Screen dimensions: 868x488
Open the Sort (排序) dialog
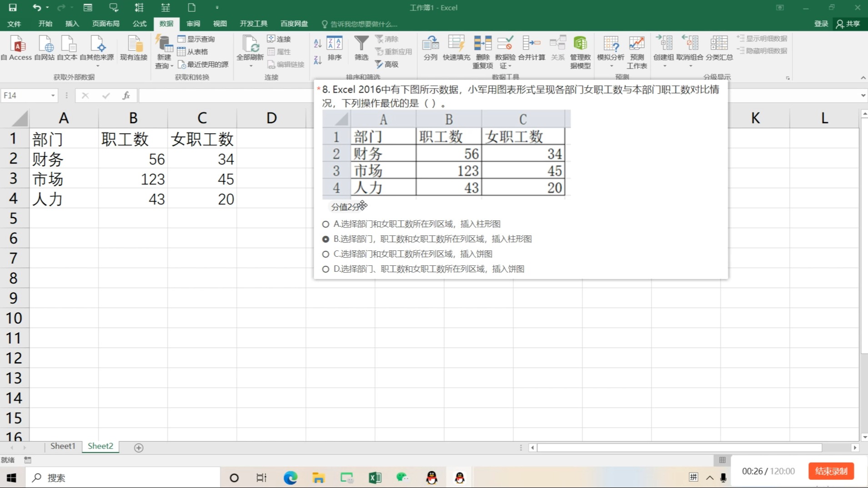click(x=334, y=48)
